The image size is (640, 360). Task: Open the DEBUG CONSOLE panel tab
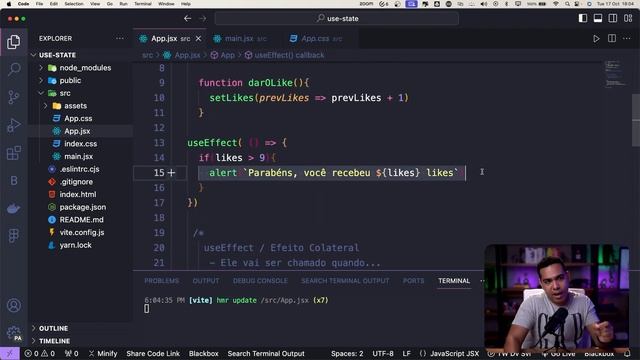(x=260, y=281)
